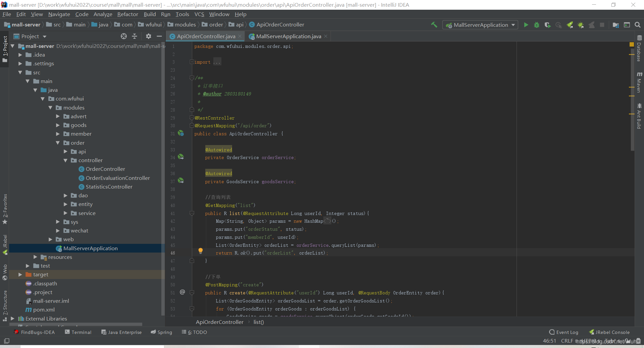
Task: Open the Project Structure toolbar icon
Action: (616, 25)
